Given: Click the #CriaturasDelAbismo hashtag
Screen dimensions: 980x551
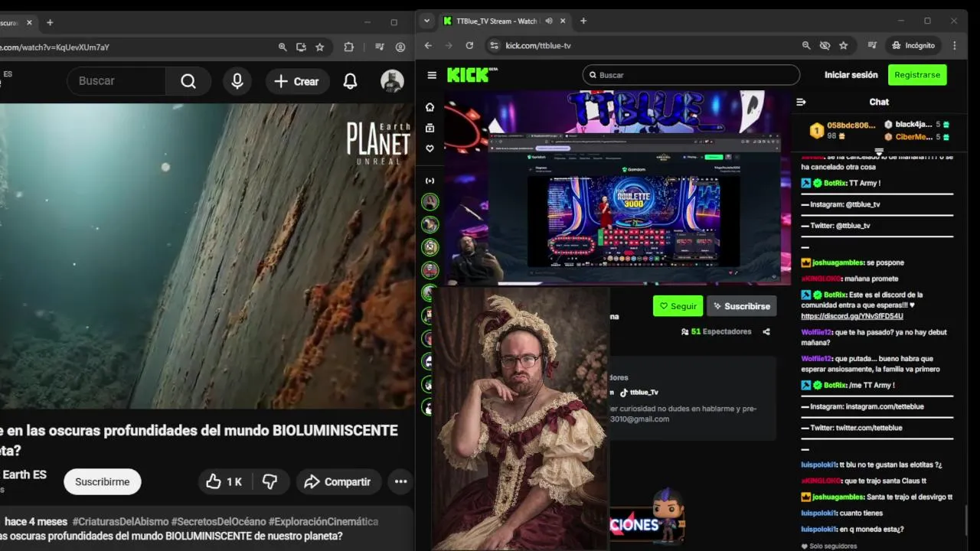Looking at the screenshot, I should (120, 521).
